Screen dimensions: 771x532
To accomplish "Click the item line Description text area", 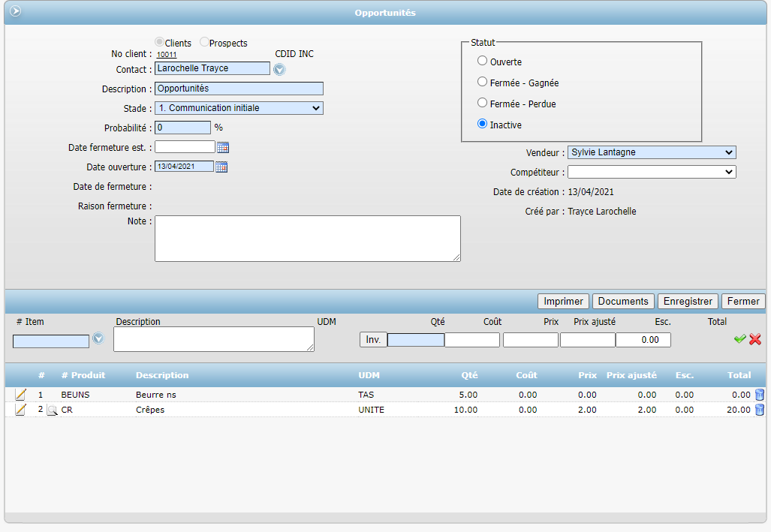I will tap(214, 339).
